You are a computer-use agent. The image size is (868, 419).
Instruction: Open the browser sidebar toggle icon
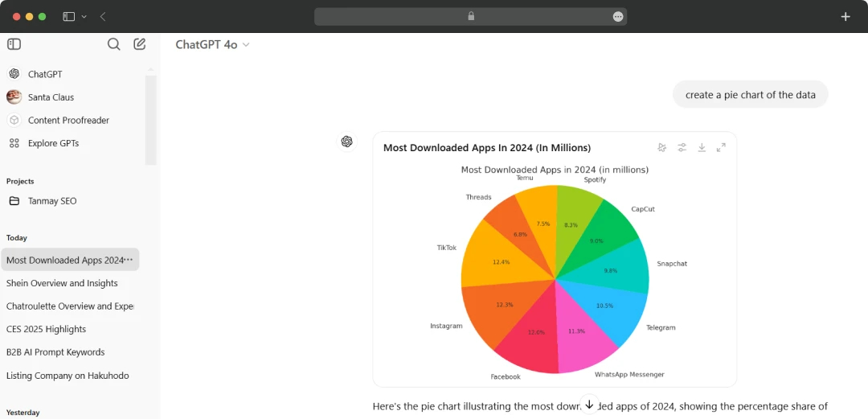(x=68, y=17)
